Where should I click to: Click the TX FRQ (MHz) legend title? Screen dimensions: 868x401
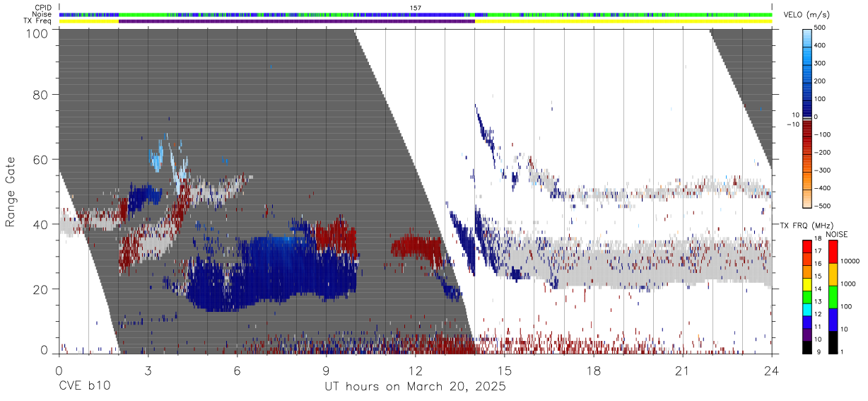(807, 225)
